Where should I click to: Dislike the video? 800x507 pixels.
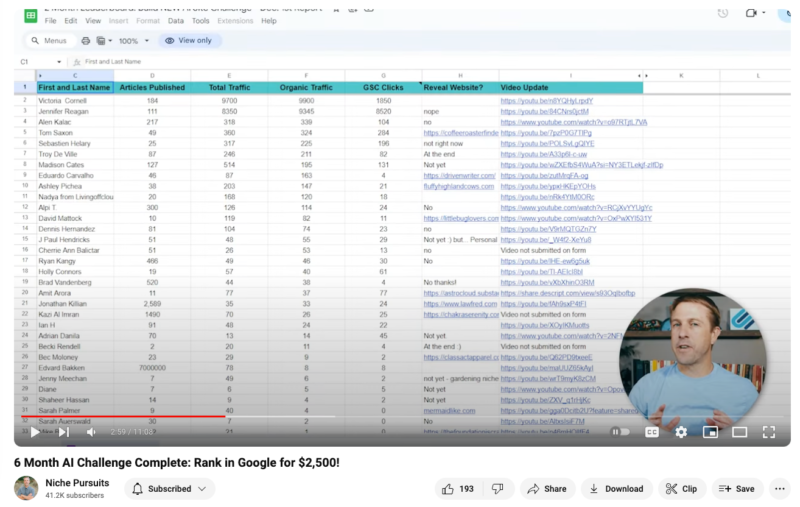click(x=497, y=489)
